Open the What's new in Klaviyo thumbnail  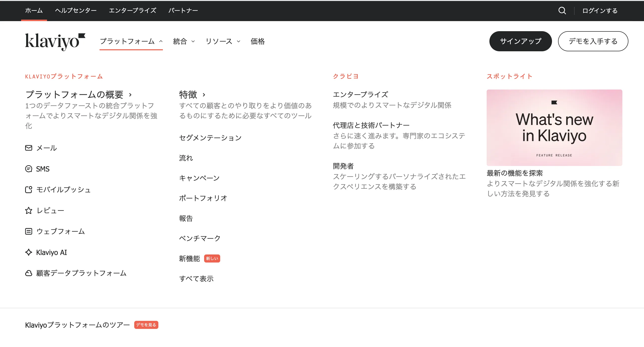(x=554, y=127)
